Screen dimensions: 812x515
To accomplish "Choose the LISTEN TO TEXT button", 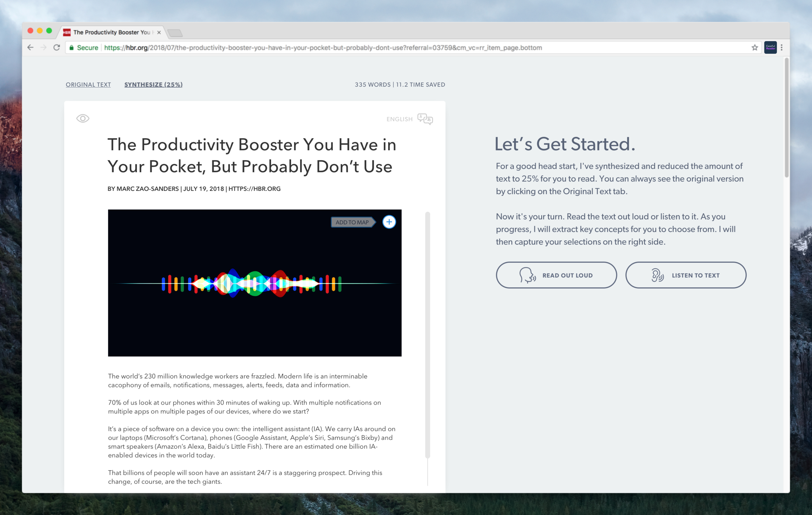I will (x=686, y=275).
